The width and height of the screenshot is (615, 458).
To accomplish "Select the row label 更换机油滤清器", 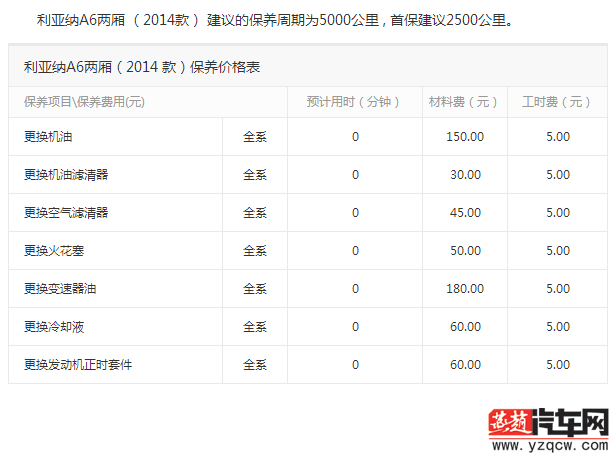I will pos(66,174).
